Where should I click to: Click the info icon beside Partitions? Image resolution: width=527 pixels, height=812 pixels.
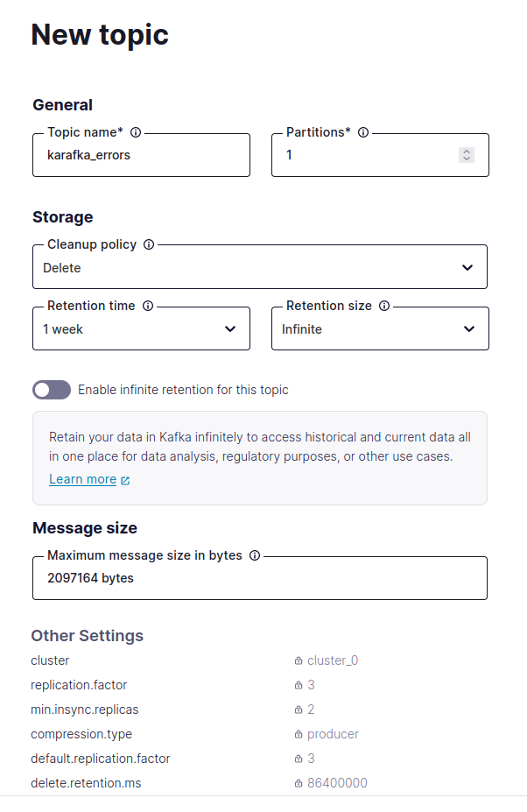pos(363,132)
